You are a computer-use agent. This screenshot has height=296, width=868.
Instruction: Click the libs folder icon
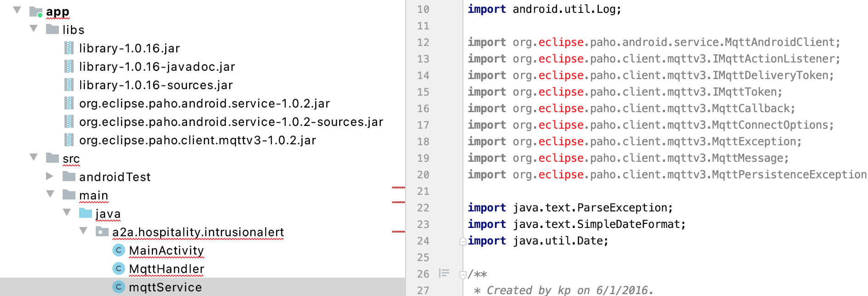(x=52, y=29)
